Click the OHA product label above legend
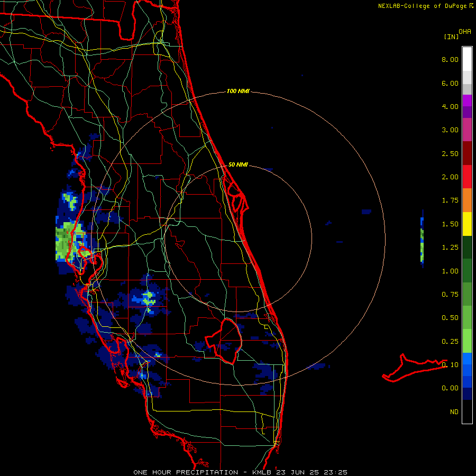This screenshot has height=476, width=476. tap(465, 32)
